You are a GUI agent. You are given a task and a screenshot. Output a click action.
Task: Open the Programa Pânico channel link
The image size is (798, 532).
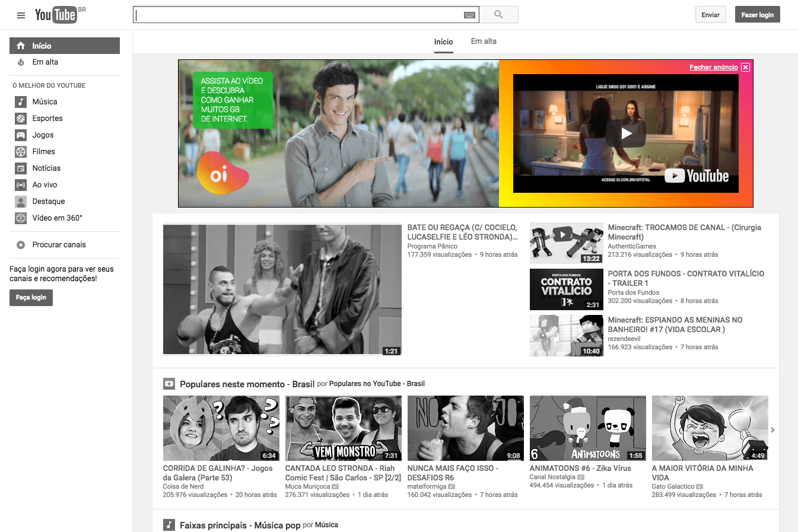click(x=433, y=246)
